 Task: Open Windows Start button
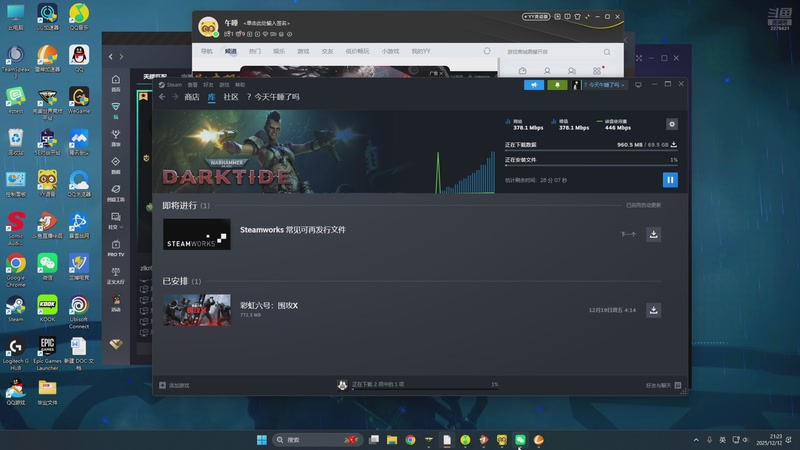point(262,440)
